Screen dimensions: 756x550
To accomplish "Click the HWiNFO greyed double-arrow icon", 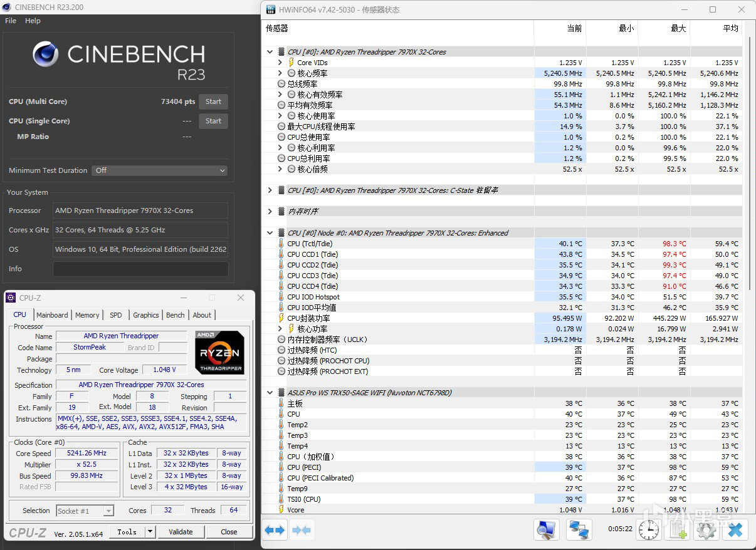I will pyautogui.click(x=302, y=531).
